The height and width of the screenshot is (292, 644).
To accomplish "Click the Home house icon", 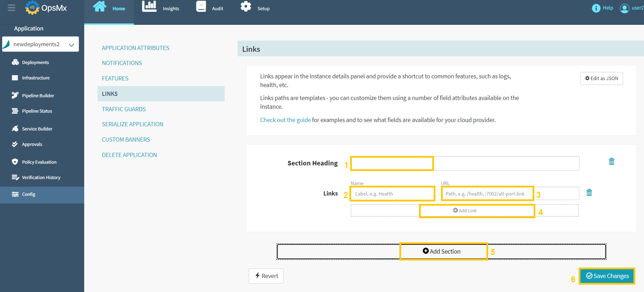I will point(100,7).
